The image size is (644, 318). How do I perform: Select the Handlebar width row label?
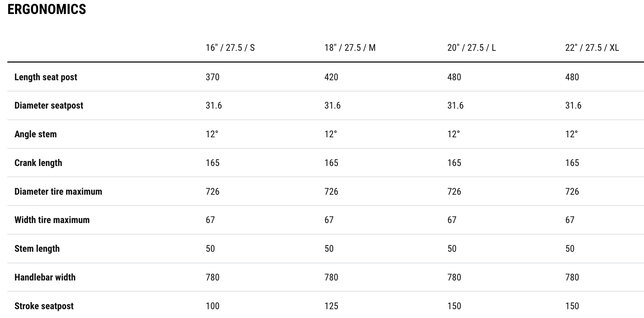click(x=45, y=278)
